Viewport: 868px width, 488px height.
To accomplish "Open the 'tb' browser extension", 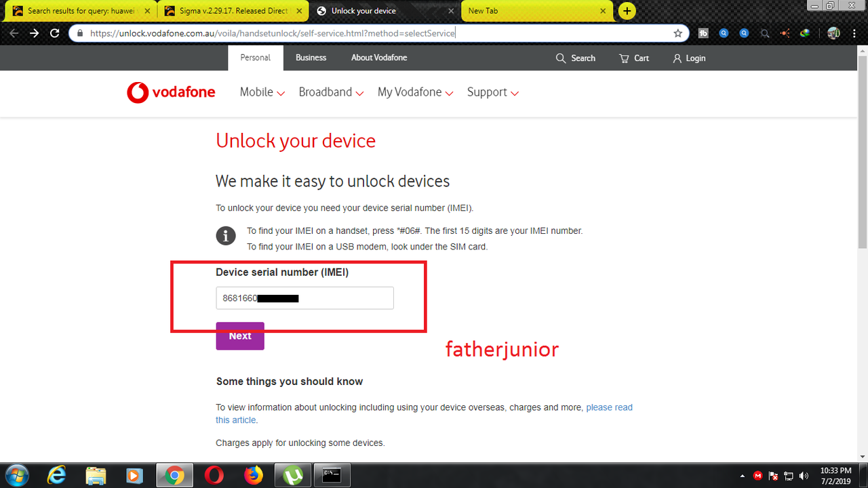I will pyautogui.click(x=704, y=33).
